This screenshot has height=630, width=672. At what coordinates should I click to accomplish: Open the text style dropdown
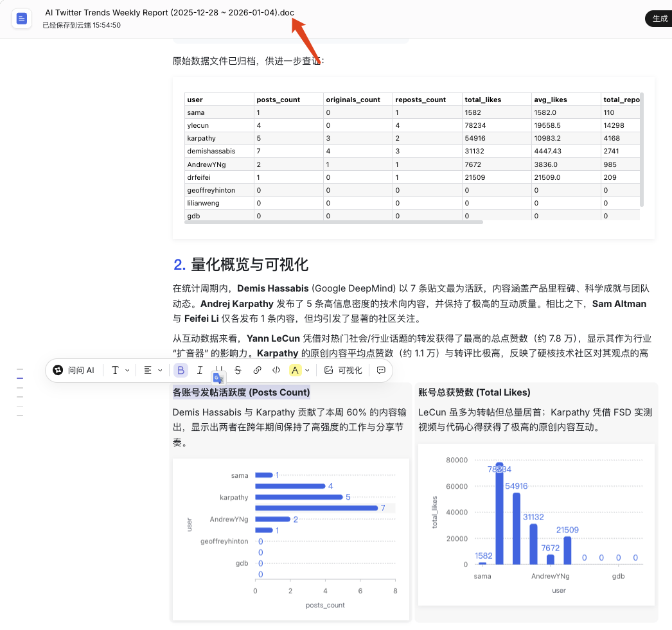click(120, 370)
